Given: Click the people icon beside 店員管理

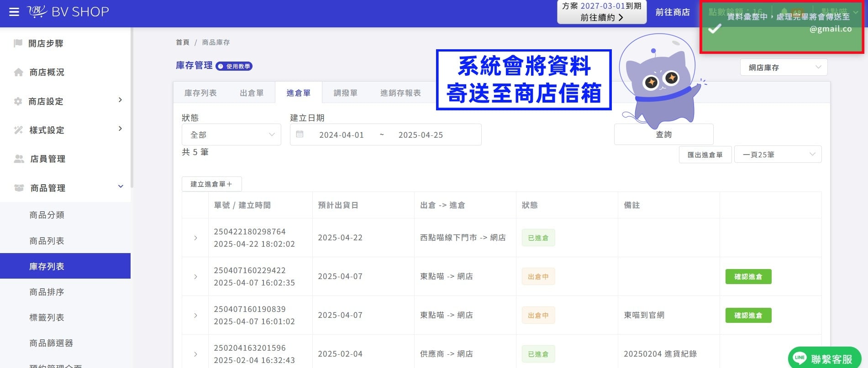Looking at the screenshot, I should pos(19,159).
